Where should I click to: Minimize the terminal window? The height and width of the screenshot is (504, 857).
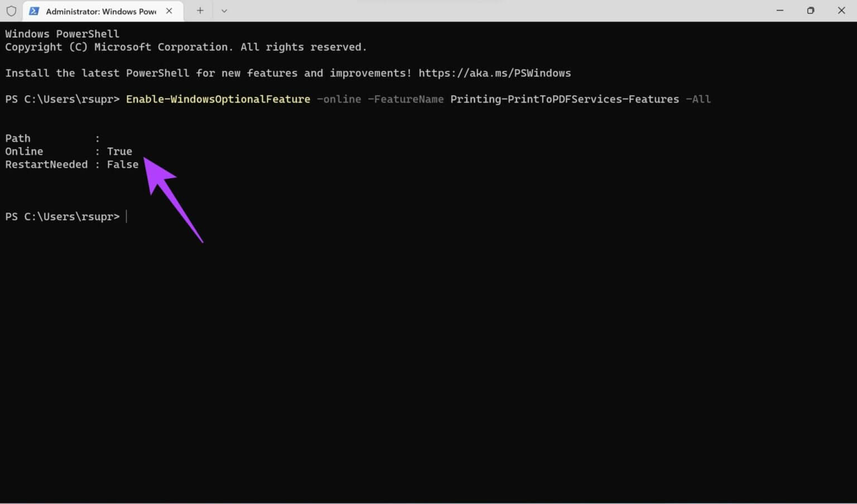pos(780,11)
